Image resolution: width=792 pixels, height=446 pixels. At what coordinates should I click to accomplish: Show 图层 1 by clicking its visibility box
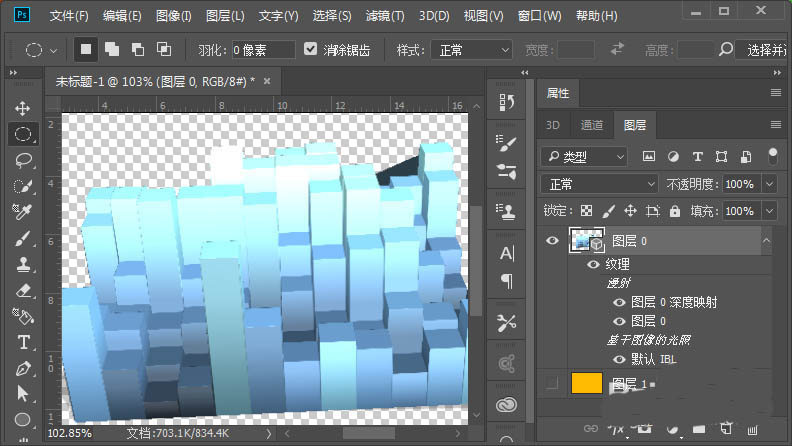pyautogui.click(x=551, y=384)
